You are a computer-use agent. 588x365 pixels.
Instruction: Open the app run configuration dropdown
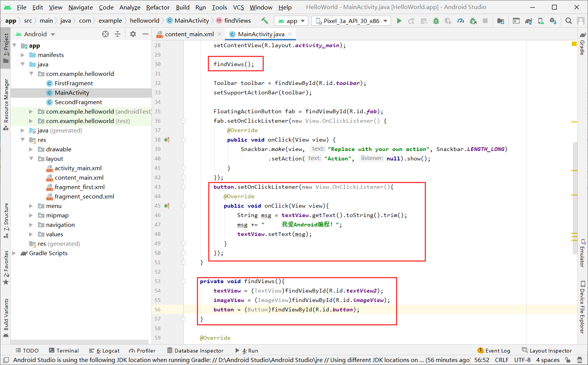pyautogui.click(x=291, y=21)
